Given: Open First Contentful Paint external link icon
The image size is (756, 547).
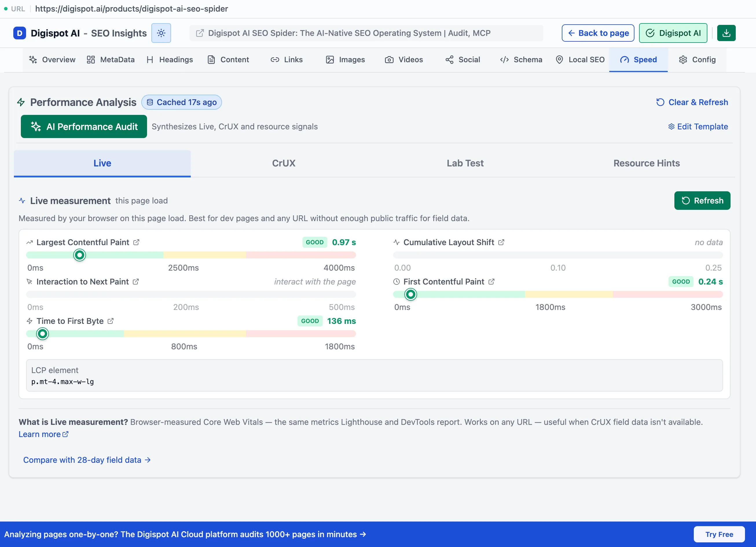Looking at the screenshot, I should 491,282.
